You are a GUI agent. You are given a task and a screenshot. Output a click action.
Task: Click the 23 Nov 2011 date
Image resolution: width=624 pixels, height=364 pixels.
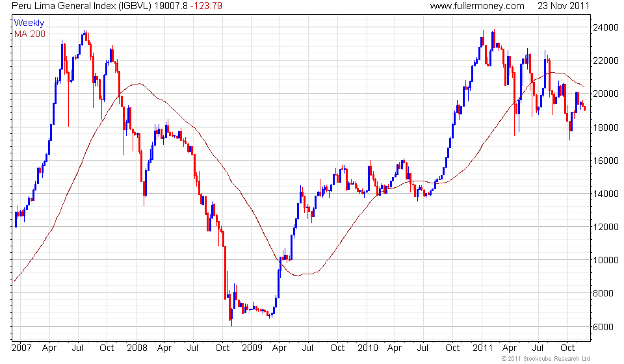coord(563,6)
